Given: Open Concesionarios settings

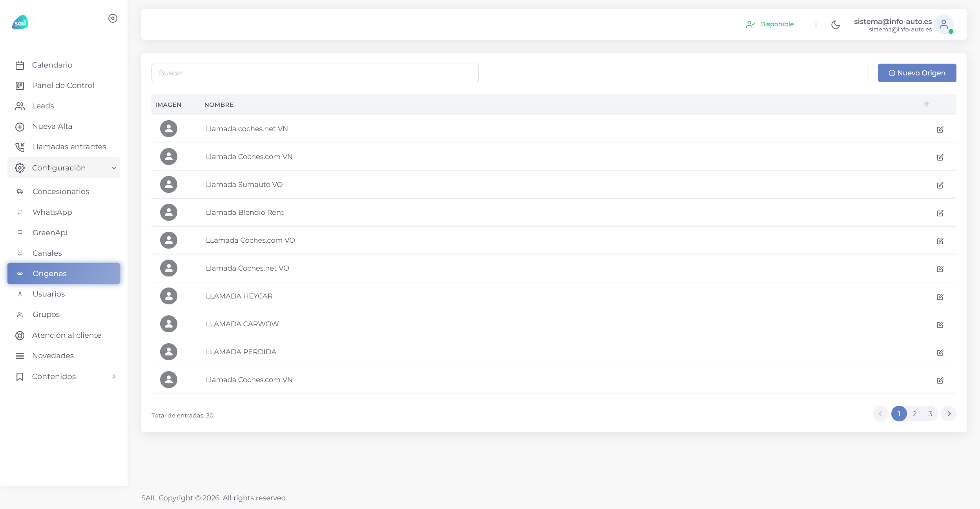Looking at the screenshot, I should 64,192.
